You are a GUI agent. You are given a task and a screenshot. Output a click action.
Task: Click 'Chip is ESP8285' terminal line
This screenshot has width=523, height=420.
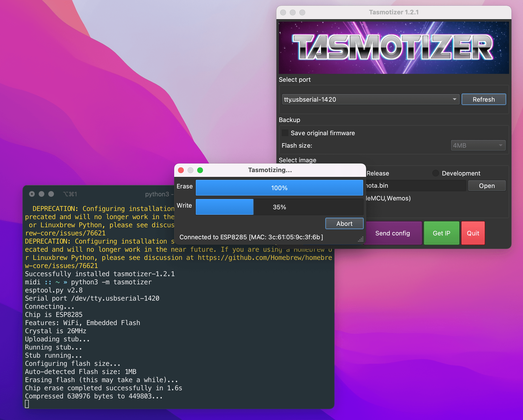pos(53,315)
